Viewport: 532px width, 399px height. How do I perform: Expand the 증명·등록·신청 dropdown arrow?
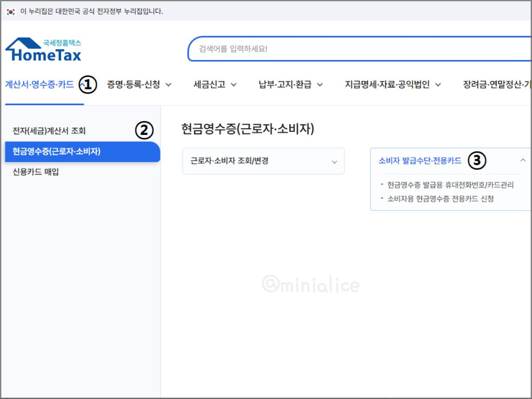pyautogui.click(x=169, y=85)
